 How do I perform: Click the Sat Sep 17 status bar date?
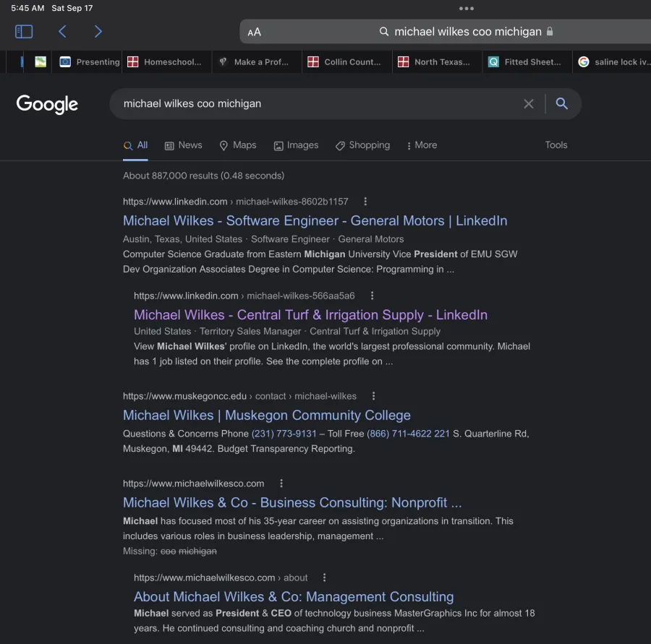pos(72,8)
